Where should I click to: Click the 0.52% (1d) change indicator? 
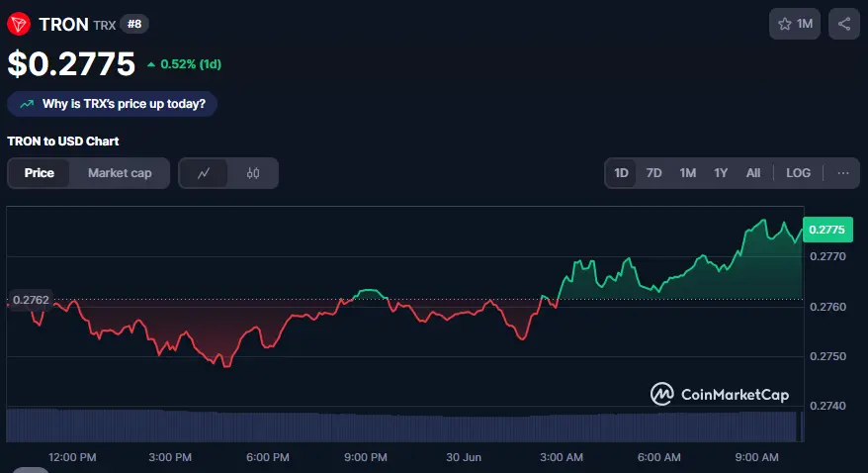(184, 64)
